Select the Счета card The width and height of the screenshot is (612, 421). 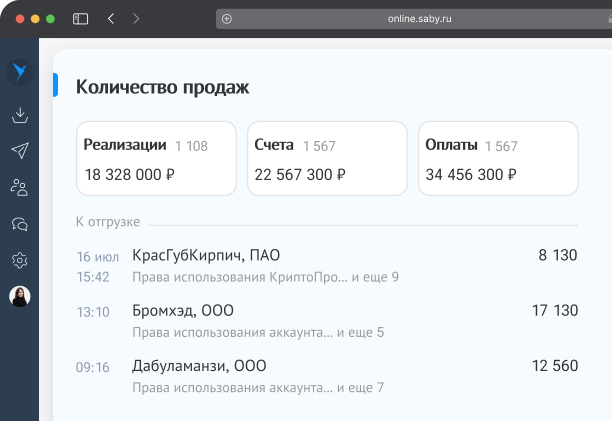point(327,160)
